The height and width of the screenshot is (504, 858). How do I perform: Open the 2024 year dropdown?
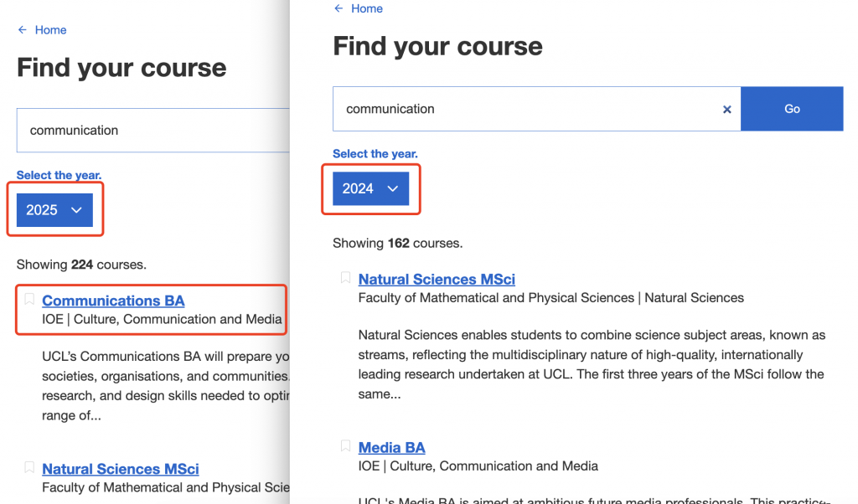pyautogui.click(x=370, y=188)
